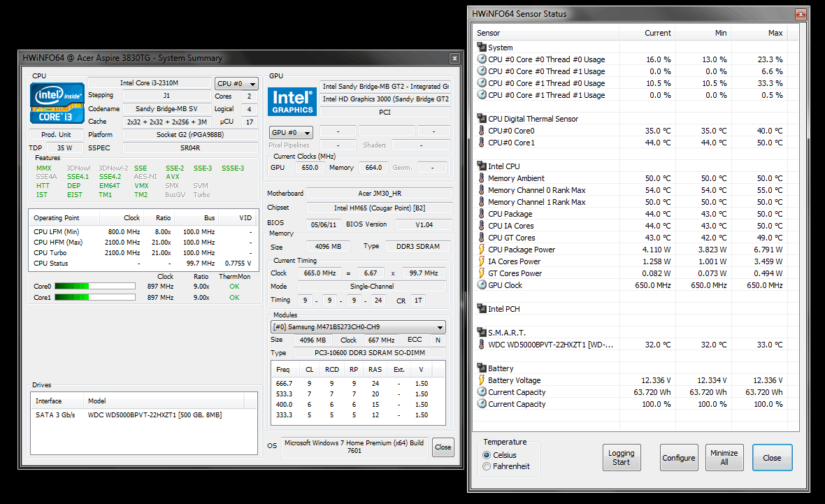This screenshot has width=825, height=504.
Task: Click the CPU LFM (Min) row
Action: click(x=143, y=231)
